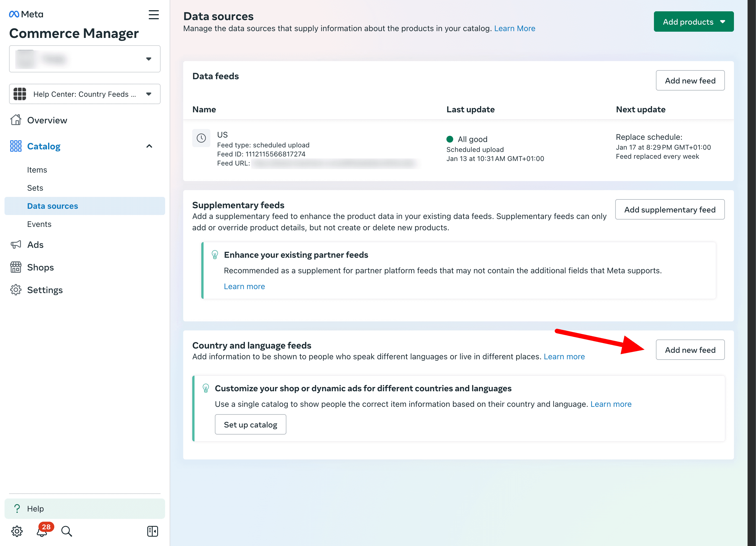Toggle the sidebar collapse panel icon
Viewport: 756px width, 546px height.
click(152, 531)
